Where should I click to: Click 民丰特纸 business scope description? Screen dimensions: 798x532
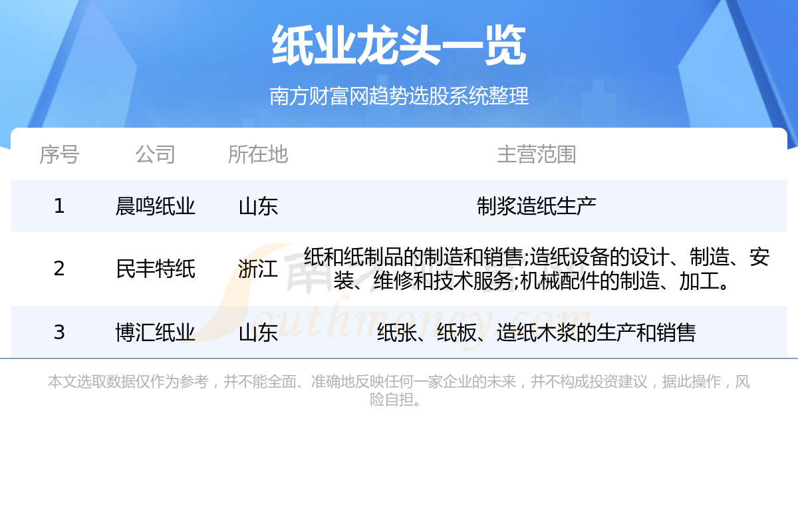tap(537, 269)
